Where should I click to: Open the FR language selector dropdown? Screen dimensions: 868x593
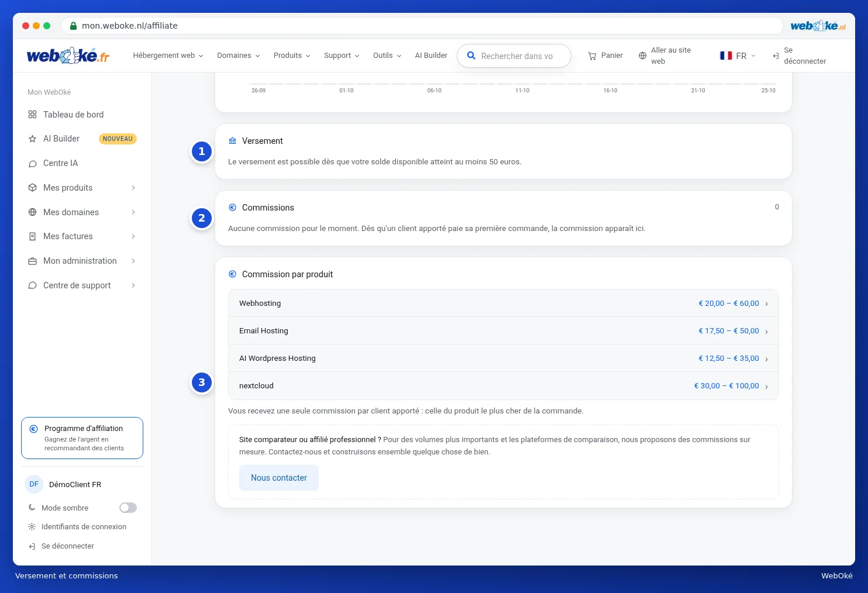(738, 56)
